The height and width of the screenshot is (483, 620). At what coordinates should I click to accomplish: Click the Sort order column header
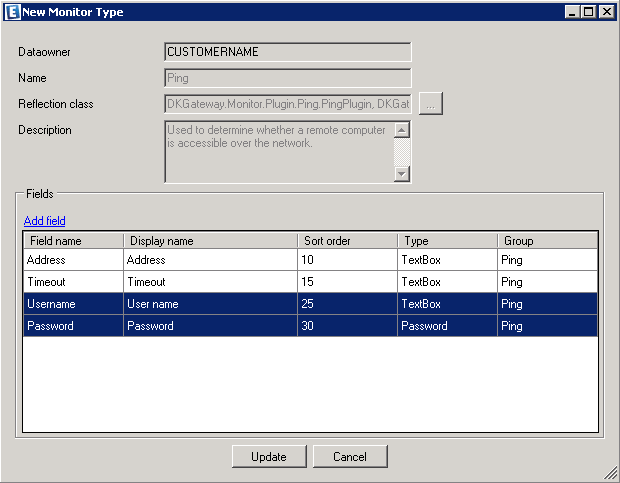[347, 241]
